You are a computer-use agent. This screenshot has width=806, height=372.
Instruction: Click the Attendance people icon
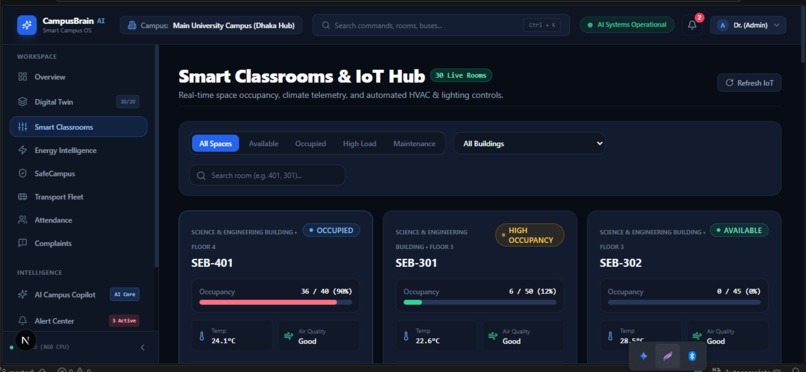pyautogui.click(x=23, y=220)
